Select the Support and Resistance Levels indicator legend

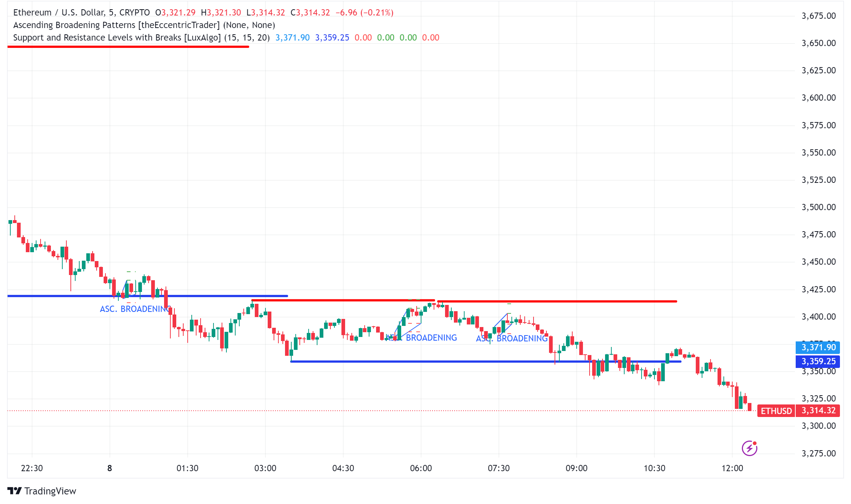pyautogui.click(x=142, y=38)
